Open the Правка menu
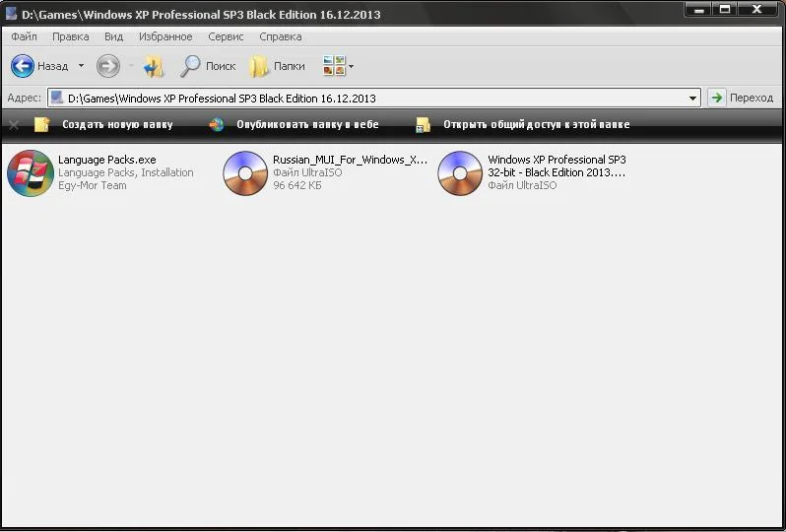Screen dimensions: 786x532 pyautogui.click(x=71, y=36)
